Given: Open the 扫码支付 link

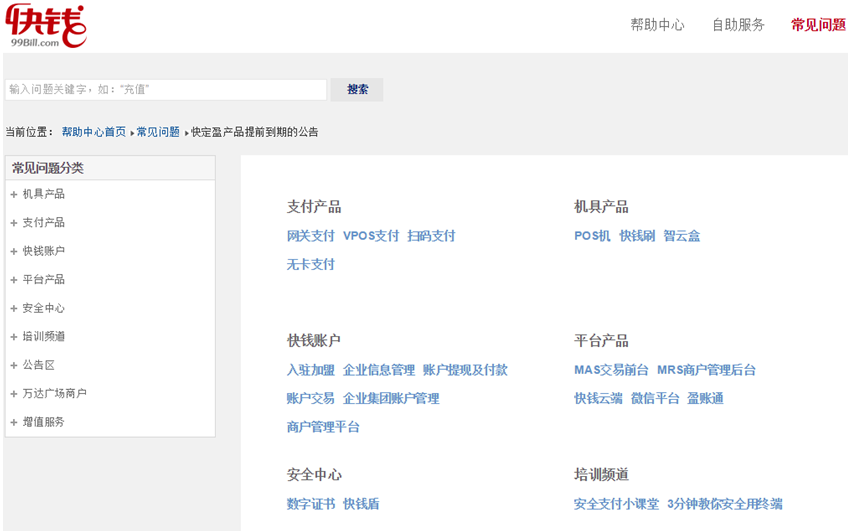Looking at the screenshot, I should [432, 236].
